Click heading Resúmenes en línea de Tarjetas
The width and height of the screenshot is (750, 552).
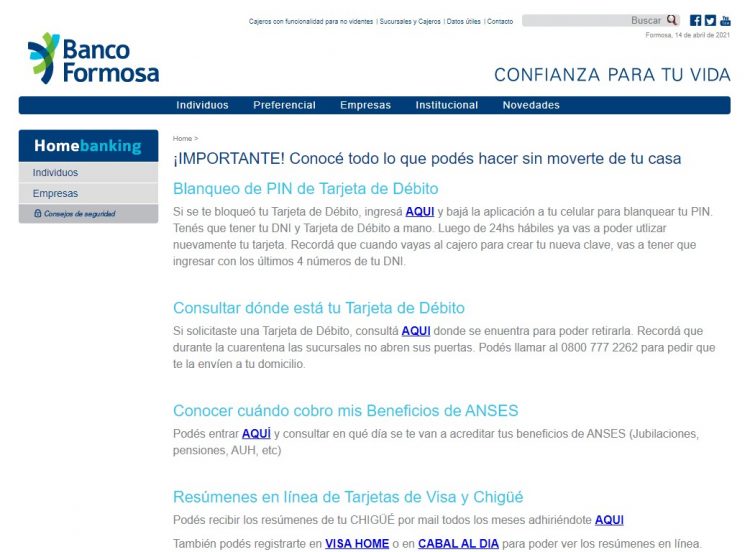tap(348, 497)
